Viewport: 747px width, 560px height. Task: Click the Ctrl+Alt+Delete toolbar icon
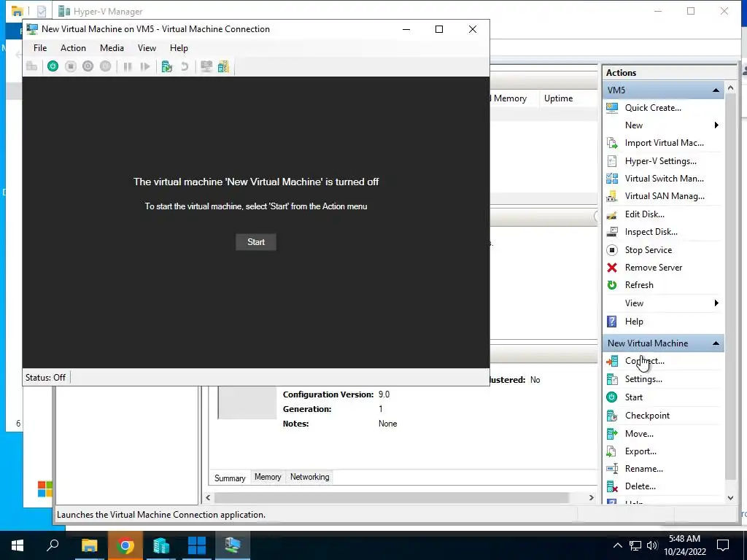pyautogui.click(x=32, y=66)
